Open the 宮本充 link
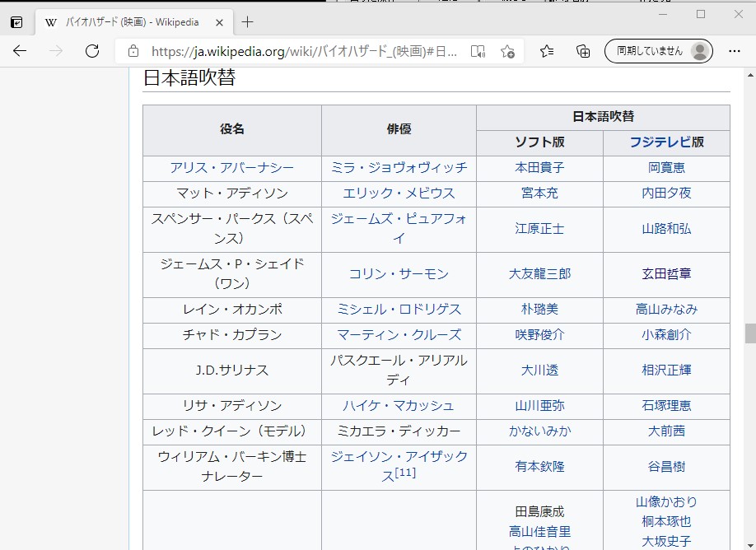 click(539, 193)
